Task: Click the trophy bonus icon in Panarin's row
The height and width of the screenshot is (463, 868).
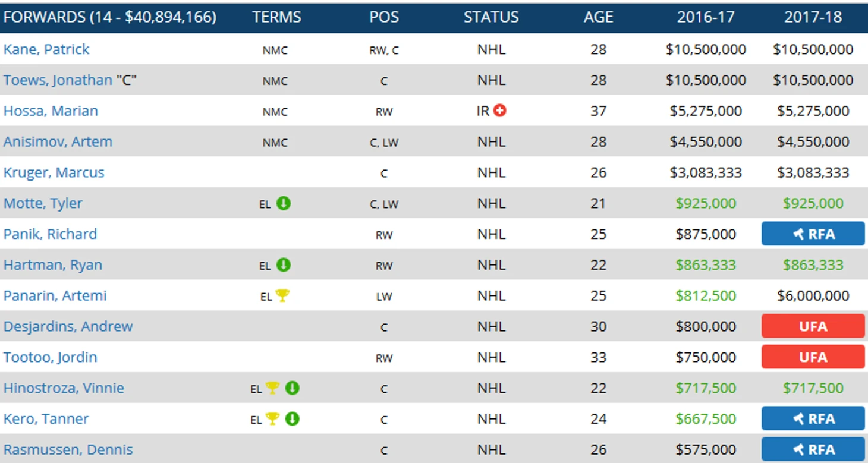Action: pyautogui.click(x=282, y=295)
